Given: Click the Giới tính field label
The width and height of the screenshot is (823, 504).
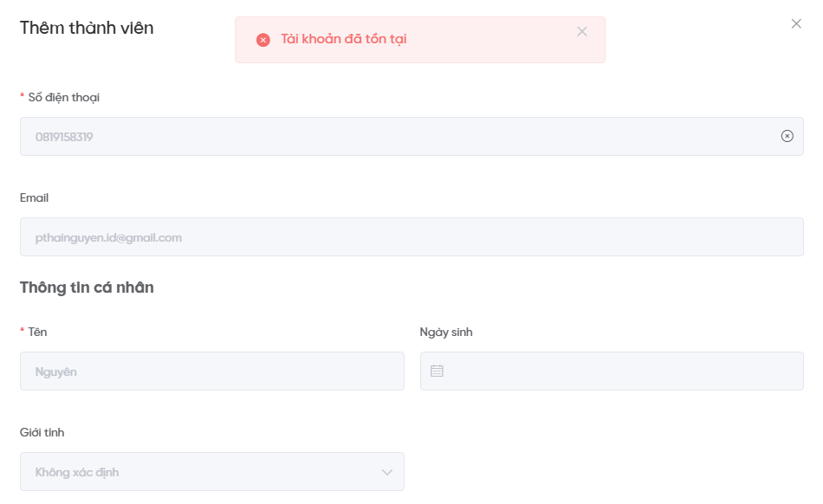Looking at the screenshot, I should [x=42, y=432].
